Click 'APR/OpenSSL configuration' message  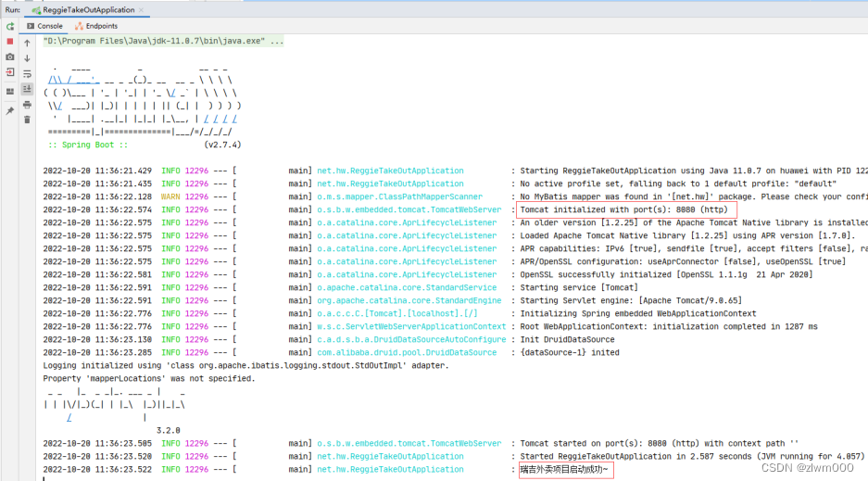click(x=683, y=261)
